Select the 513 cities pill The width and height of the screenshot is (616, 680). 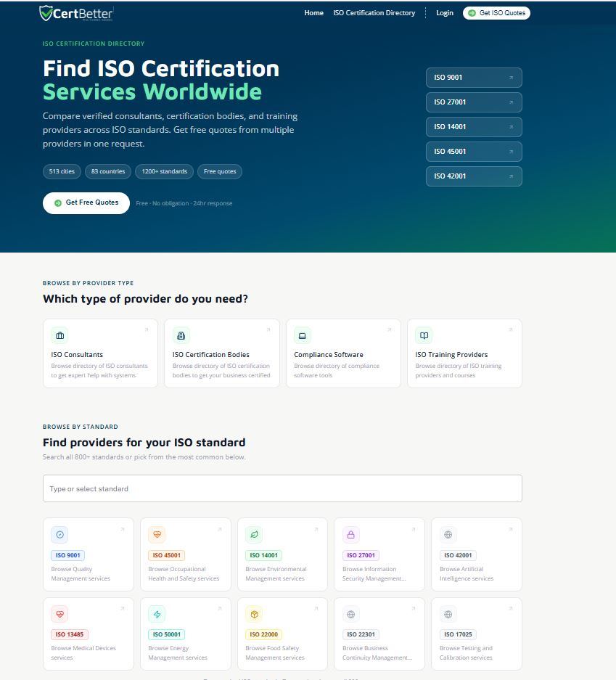(x=62, y=171)
